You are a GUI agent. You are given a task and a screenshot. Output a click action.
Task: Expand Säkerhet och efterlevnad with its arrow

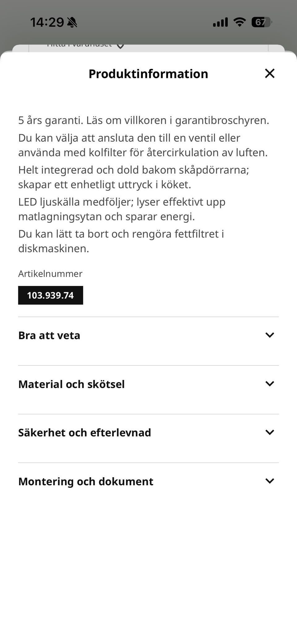tap(270, 432)
